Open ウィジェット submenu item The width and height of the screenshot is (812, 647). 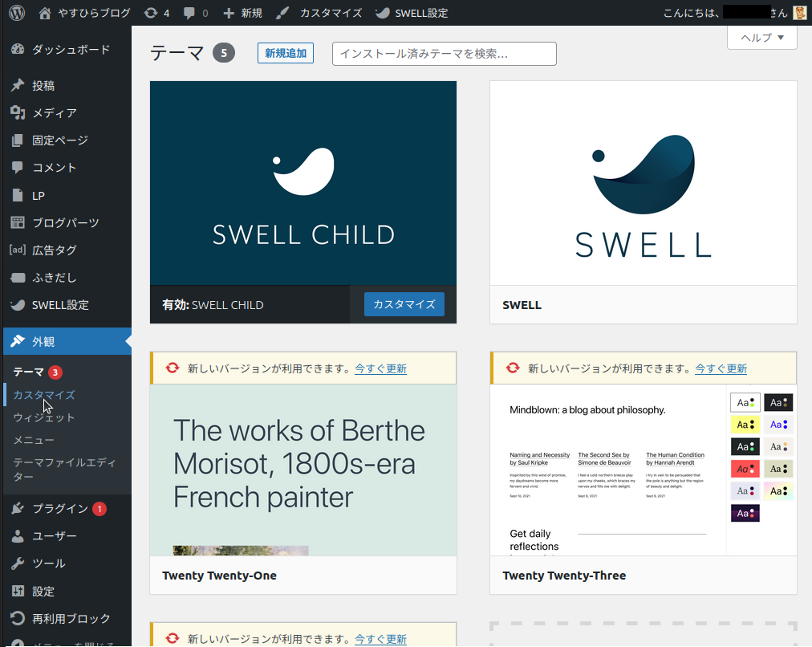tap(44, 417)
